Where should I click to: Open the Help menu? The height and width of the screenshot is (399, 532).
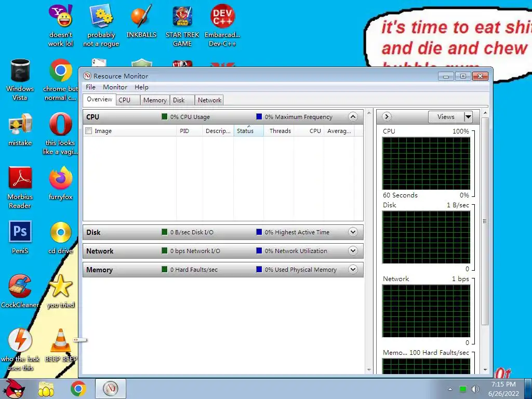coord(141,87)
